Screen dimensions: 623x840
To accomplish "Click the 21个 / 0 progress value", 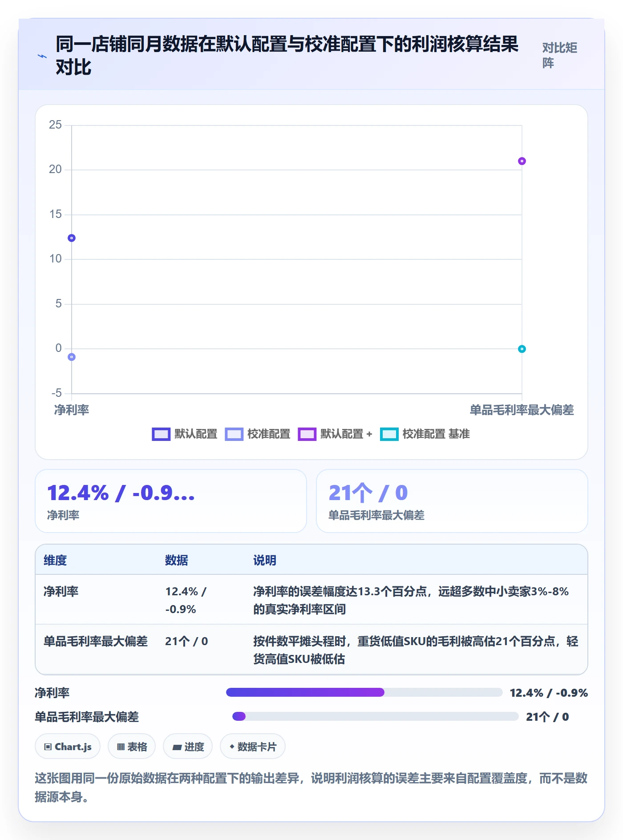I will 547,717.
